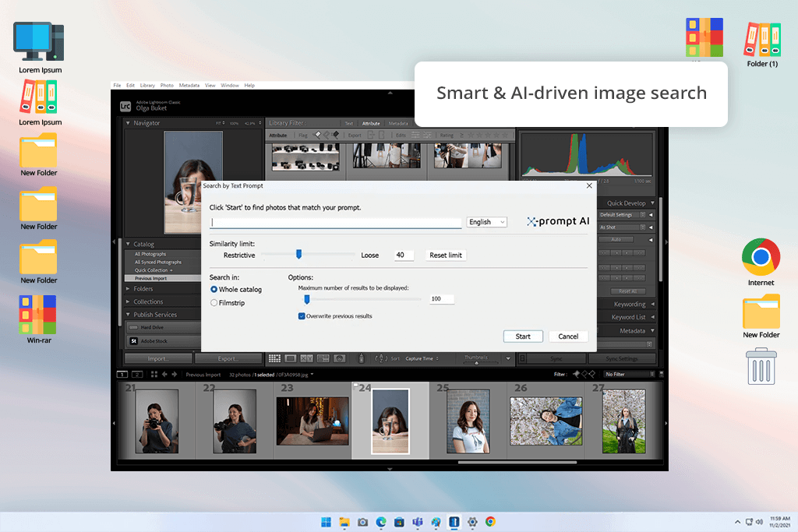Click Sync Settings button
798x532 pixels.
tap(621, 358)
